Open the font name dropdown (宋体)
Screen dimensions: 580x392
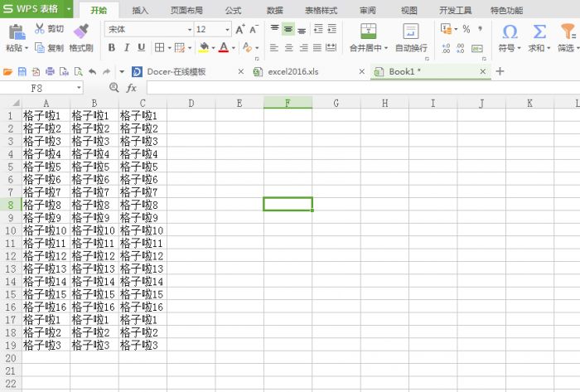point(190,30)
